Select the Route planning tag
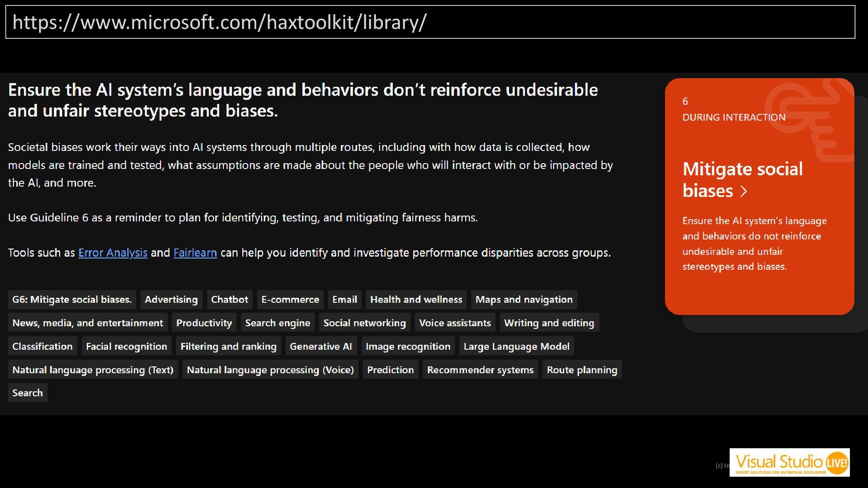868x488 pixels. click(582, 370)
